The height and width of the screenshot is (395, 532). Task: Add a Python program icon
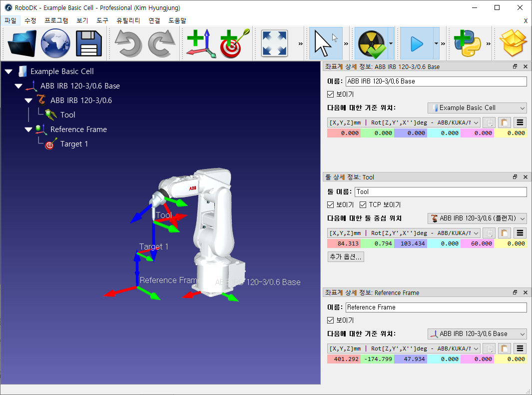[x=467, y=43]
